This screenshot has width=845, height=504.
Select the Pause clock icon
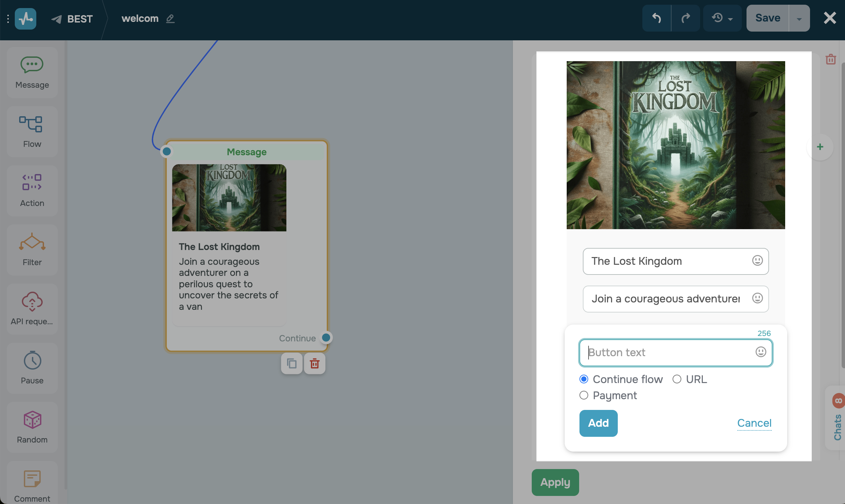coord(32,360)
